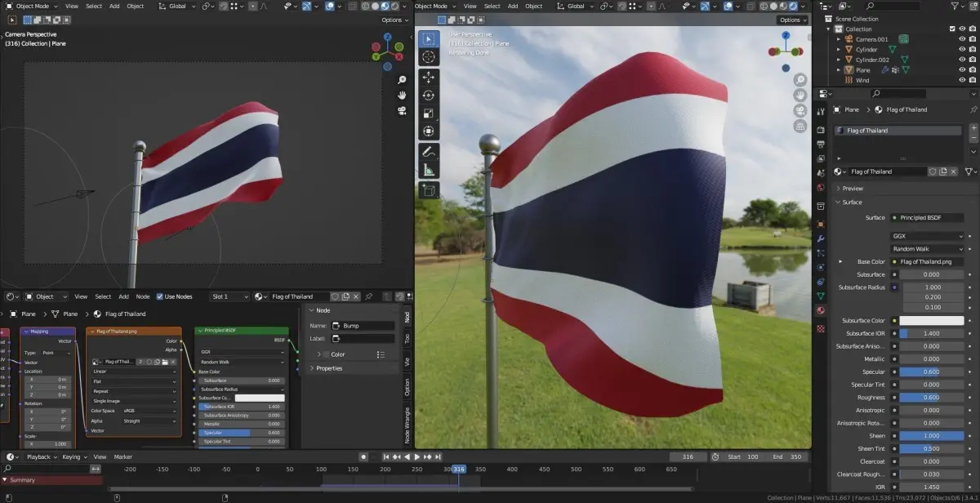Disable Plane in renders via camera icon

[972, 70]
